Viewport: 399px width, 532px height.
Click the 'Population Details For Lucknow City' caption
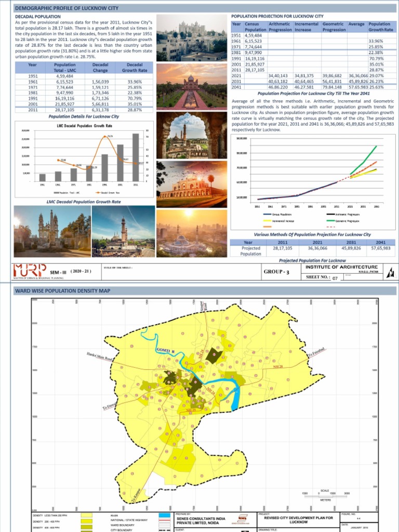tap(84, 116)
